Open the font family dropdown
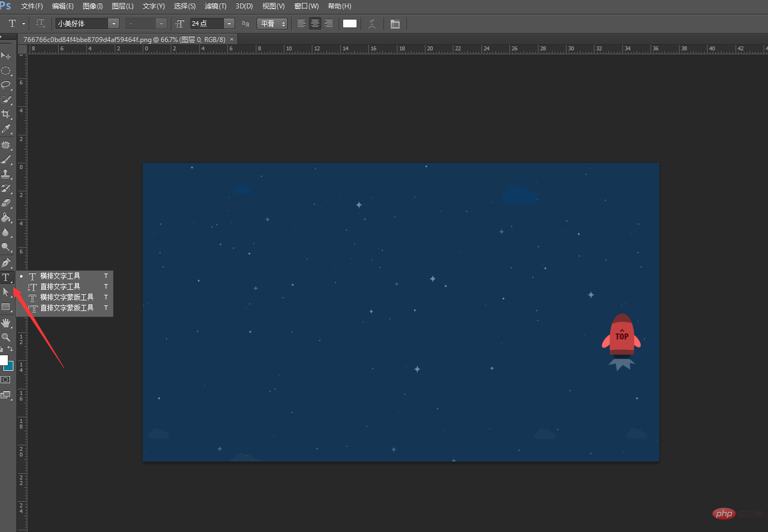This screenshot has width=768, height=532. 114,23
